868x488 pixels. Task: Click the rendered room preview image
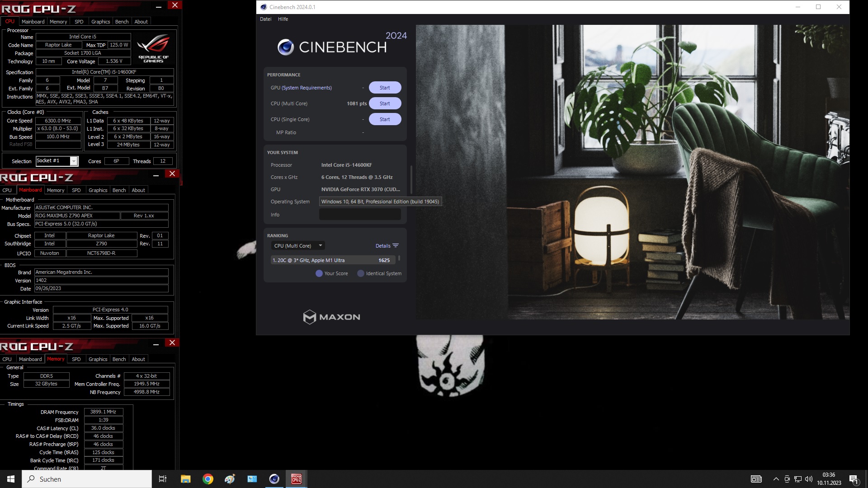(x=632, y=172)
